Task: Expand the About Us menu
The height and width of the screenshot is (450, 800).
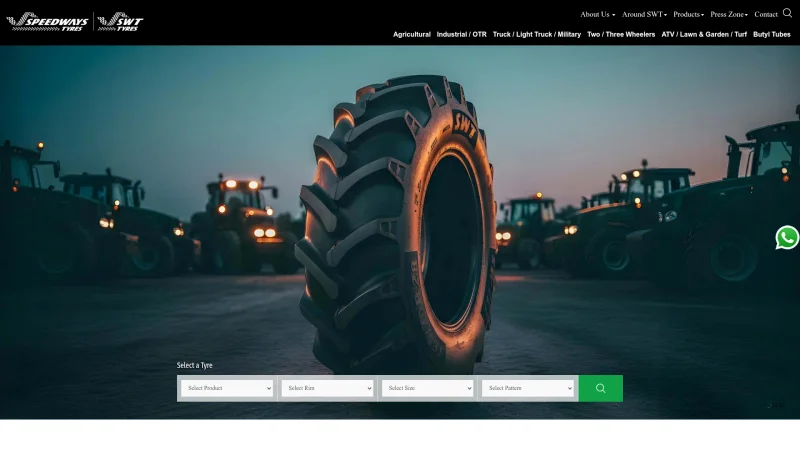Action: point(597,14)
